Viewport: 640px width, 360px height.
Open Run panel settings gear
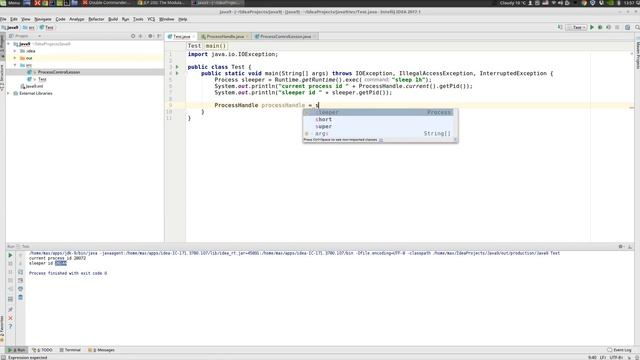point(621,247)
